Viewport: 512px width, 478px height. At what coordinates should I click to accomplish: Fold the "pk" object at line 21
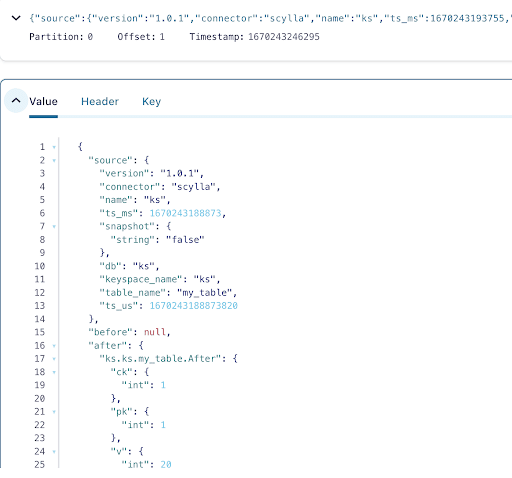point(54,412)
